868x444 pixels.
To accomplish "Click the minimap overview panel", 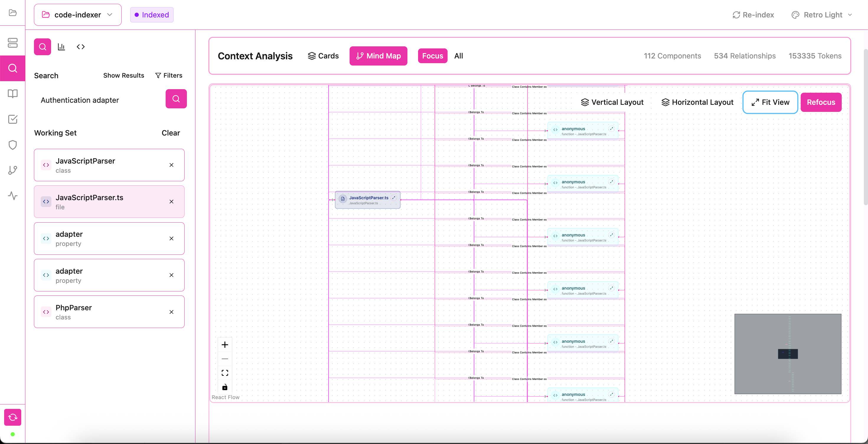I will [787, 354].
